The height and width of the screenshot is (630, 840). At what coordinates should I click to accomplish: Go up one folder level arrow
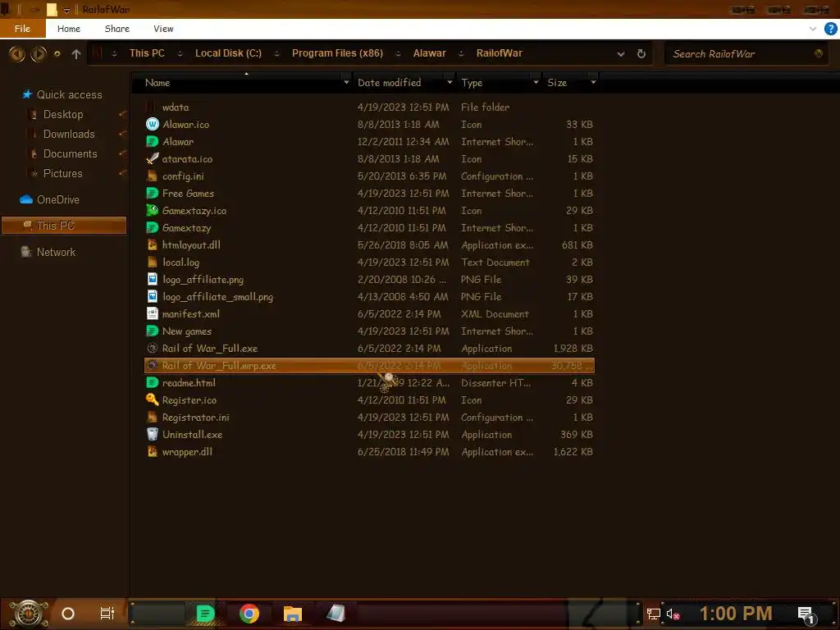[76, 53]
